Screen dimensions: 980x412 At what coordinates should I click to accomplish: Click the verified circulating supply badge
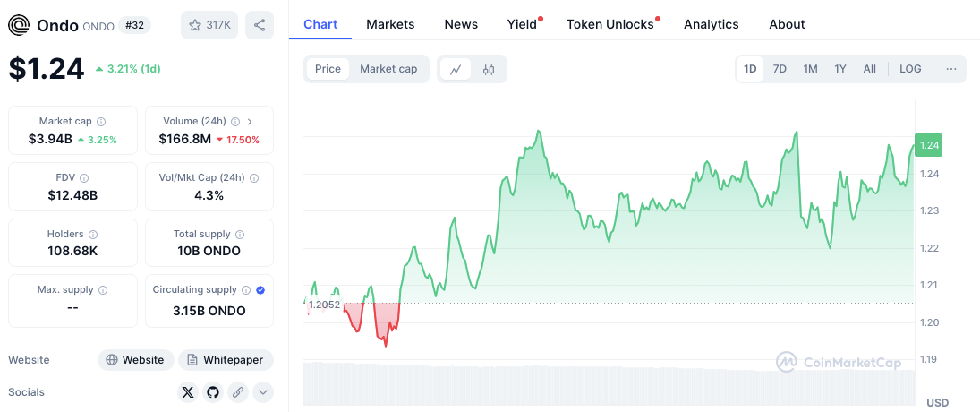[260, 290]
